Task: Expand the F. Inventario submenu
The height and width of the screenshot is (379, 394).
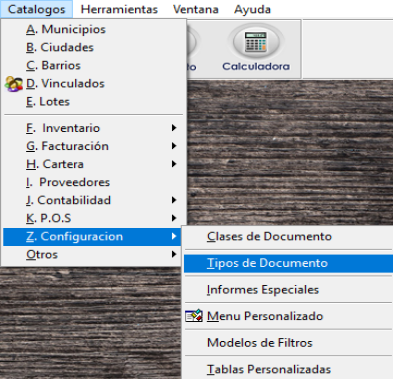Action: (93, 128)
